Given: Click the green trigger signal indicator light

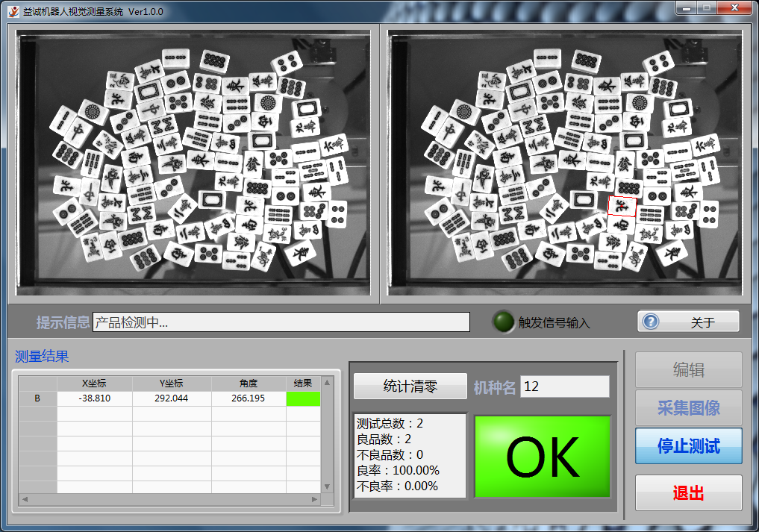Looking at the screenshot, I should 505,322.
